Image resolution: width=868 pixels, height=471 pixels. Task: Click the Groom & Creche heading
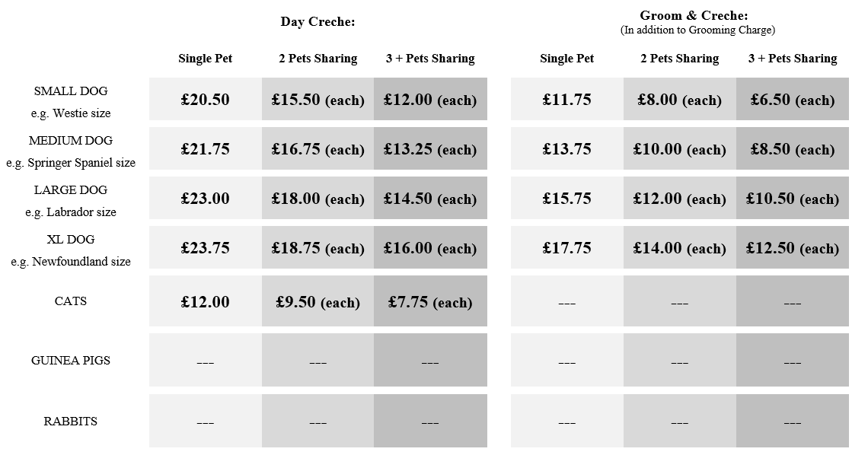pyautogui.click(x=694, y=15)
